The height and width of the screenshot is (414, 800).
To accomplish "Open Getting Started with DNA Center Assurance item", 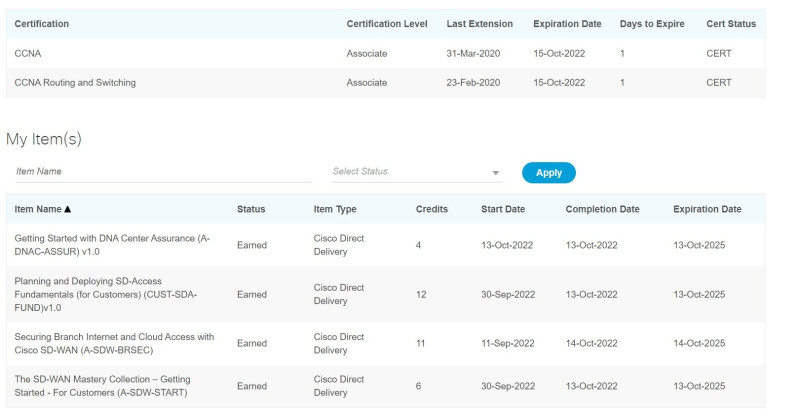I will coord(112,245).
